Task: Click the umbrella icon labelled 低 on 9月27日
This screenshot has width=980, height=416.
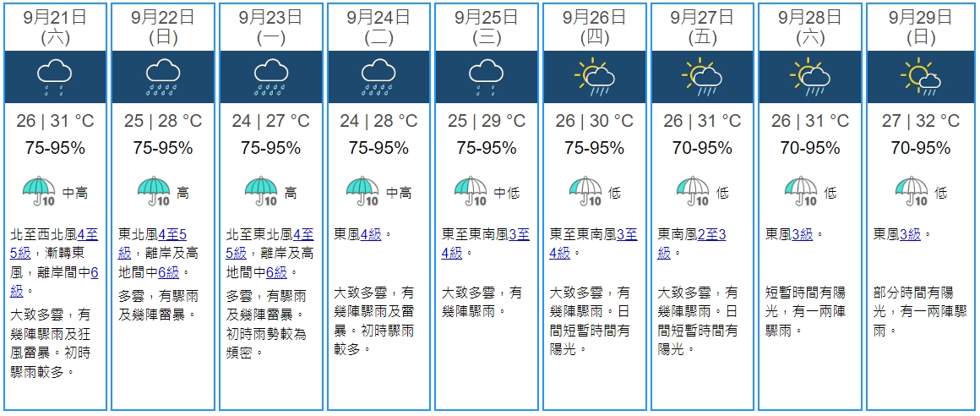Action: tap(695, 191)
